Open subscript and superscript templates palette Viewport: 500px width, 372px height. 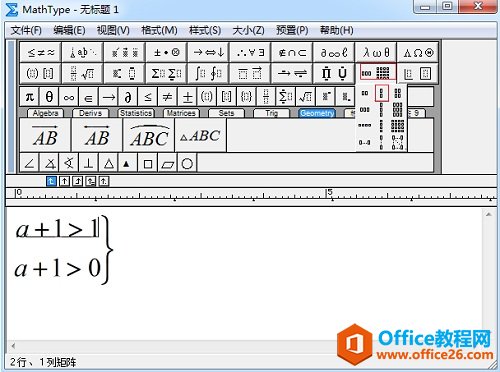click(x=125, y=73)
